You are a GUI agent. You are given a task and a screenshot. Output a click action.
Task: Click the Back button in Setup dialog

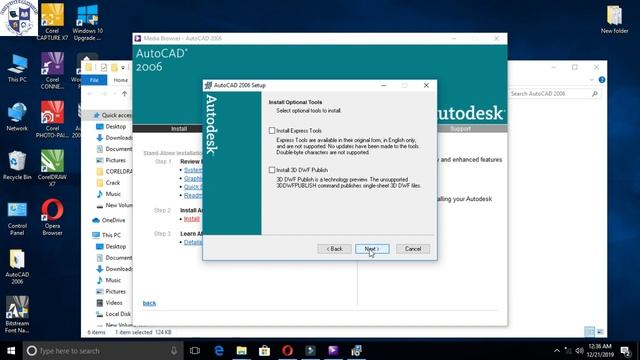tap(334, 249)
